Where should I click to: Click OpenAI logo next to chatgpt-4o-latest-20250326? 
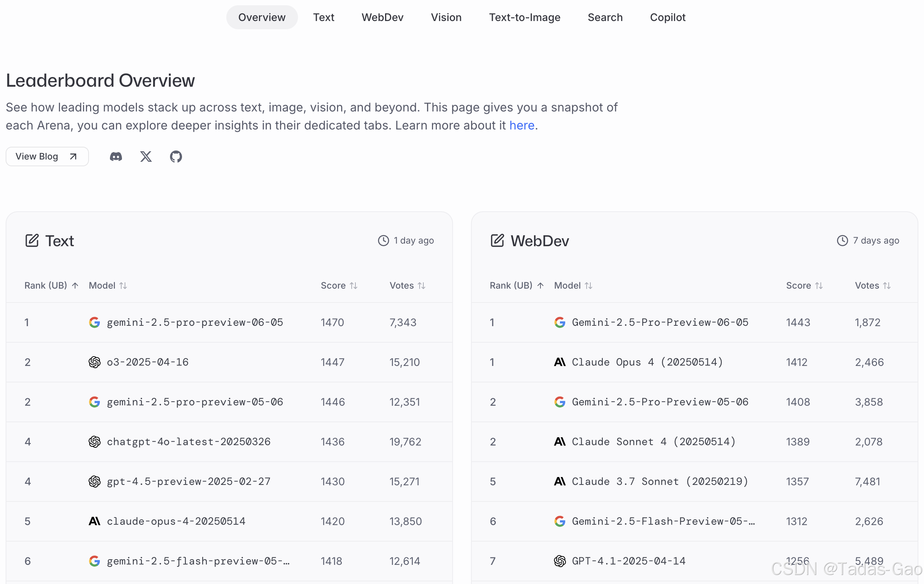pos(95,442)
